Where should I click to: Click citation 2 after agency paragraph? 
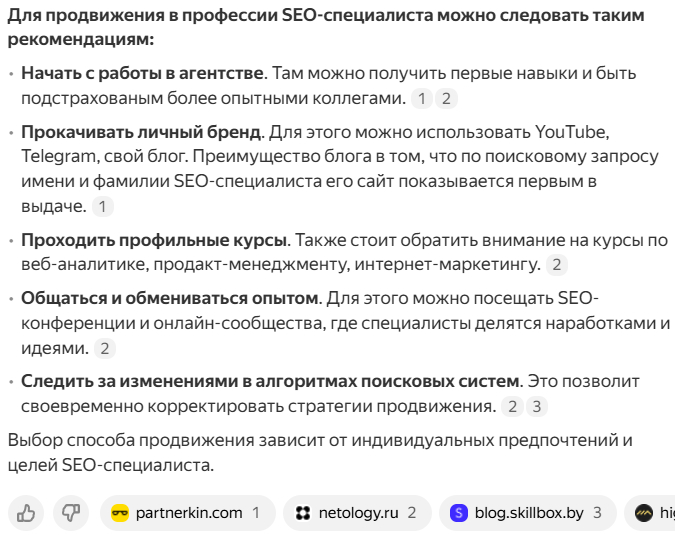coord(446,98)
